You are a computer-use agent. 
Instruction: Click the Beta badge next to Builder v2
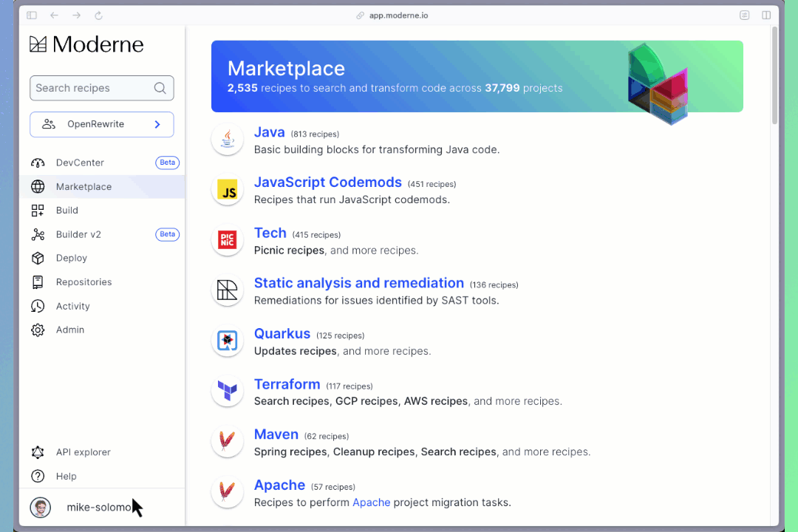167,235
